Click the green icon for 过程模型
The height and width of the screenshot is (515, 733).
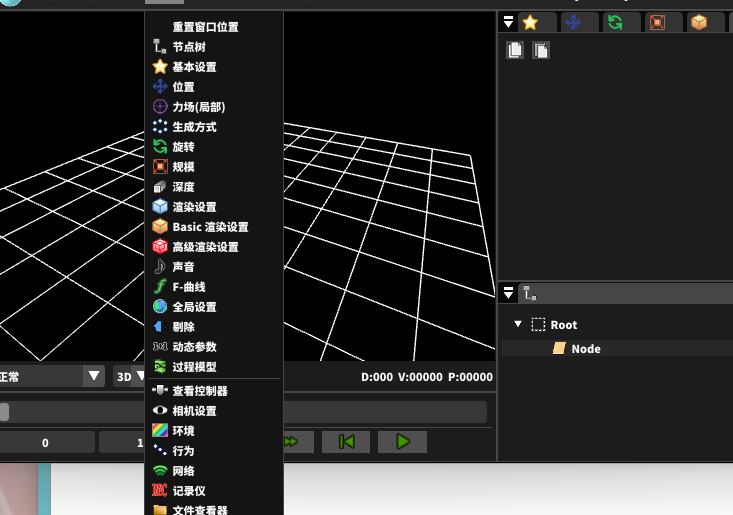click(x=160, y=366)
